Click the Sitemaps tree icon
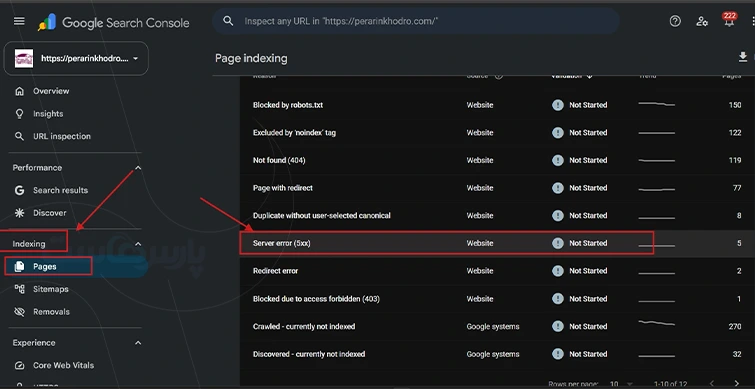The height and width of the screenshot is (389, 755). tap(19, 289)
